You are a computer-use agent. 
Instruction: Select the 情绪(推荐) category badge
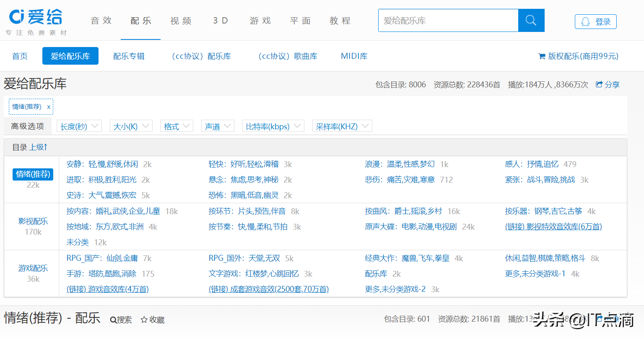point(33,174)
